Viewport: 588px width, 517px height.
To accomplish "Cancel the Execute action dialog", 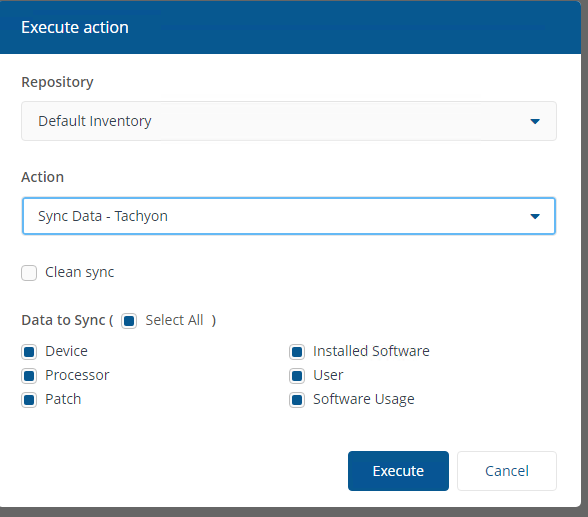I will [x=507, y=471].
